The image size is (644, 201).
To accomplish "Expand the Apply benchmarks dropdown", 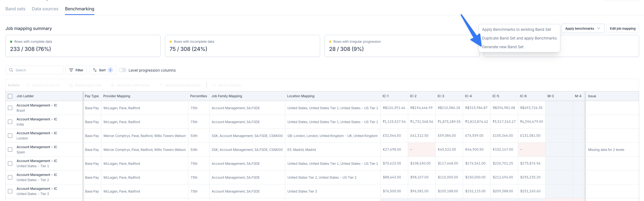I will tap(583, 29).
